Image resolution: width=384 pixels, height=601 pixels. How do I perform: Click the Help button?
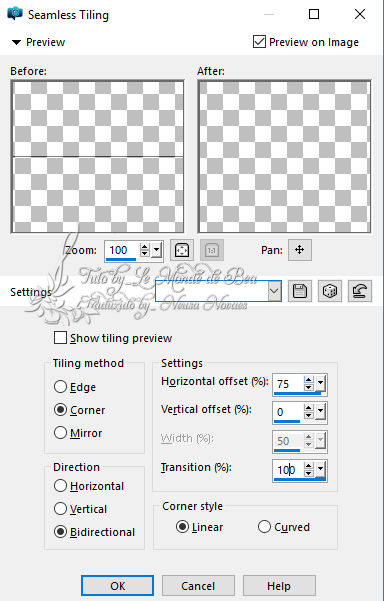coord(279,586)
